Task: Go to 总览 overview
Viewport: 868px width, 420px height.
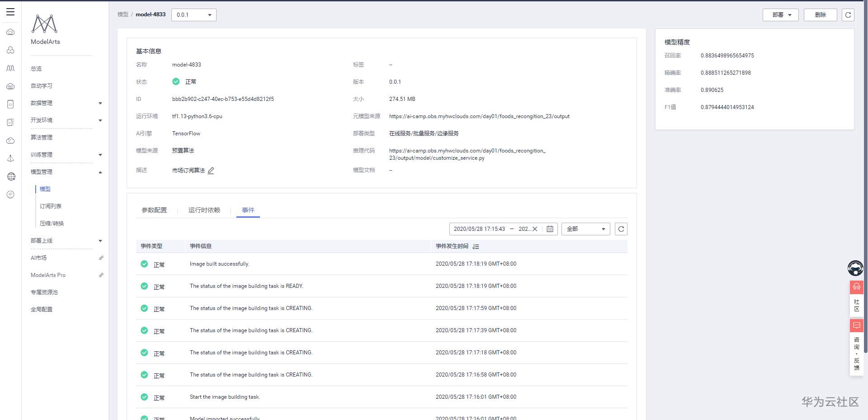Action: 36,69
